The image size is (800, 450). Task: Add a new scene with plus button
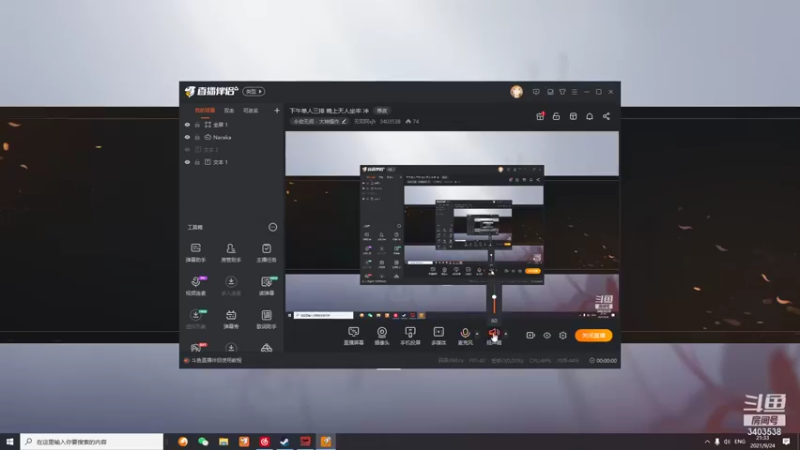277,110
